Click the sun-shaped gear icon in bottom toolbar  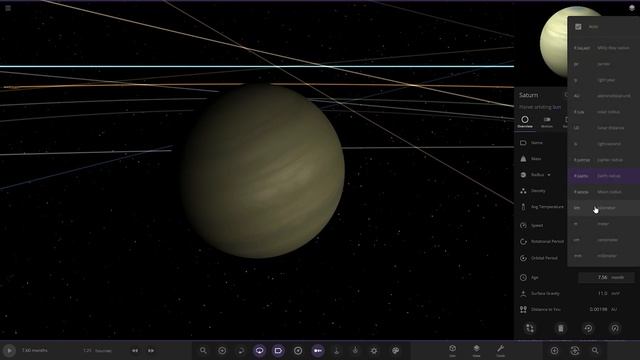(374, 350)
